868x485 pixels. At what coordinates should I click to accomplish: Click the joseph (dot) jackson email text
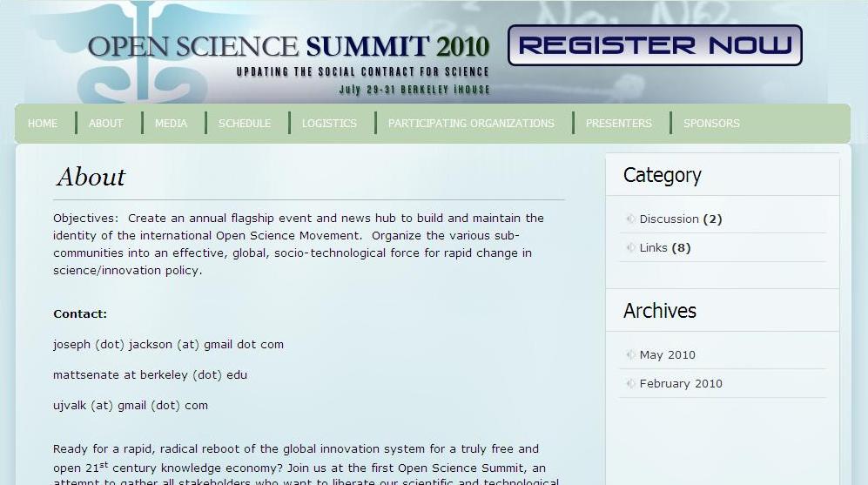point(168,344)
